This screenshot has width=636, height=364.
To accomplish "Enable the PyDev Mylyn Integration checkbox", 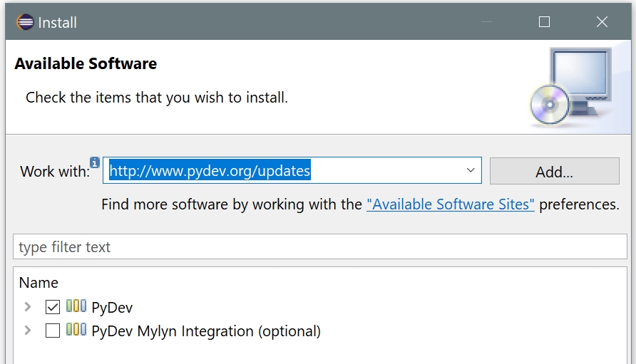I will (x=53, y=331).
